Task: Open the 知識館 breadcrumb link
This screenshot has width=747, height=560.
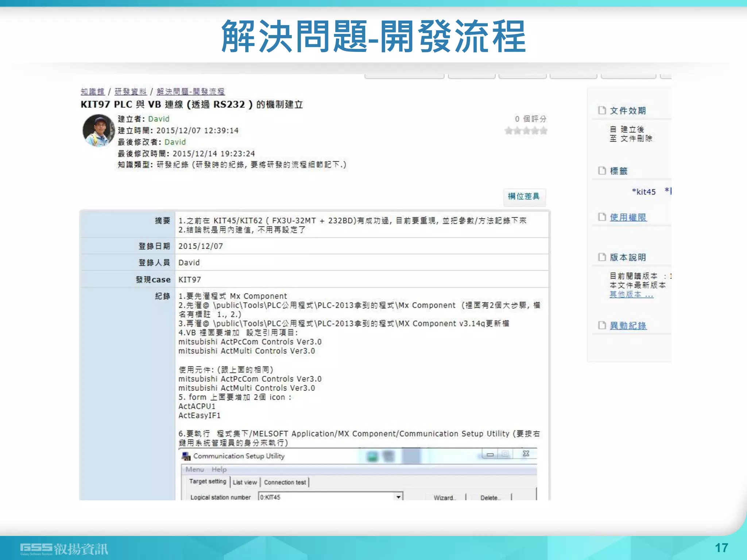Action: click(93, 92)
